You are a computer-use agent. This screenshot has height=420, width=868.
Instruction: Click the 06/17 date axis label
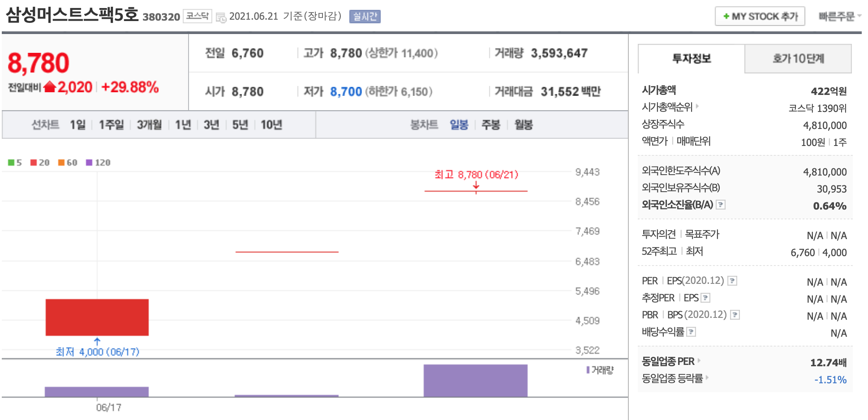tap(109, 407)
